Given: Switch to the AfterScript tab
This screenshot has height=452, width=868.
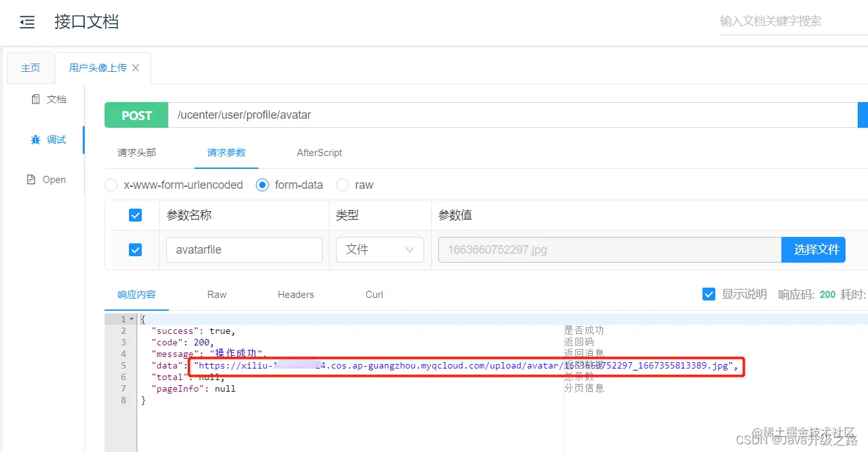Looking at the screenshot, I should coord(319,153).
